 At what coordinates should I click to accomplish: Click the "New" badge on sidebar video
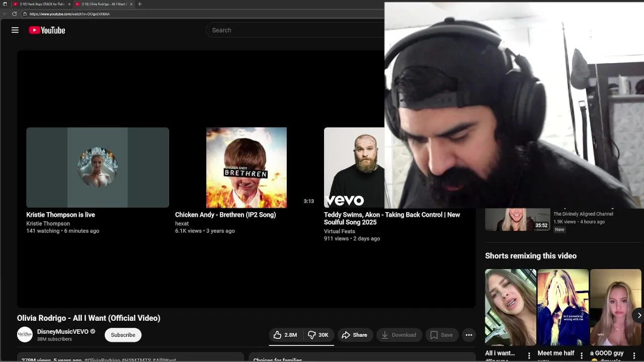[x=559, y=230]
